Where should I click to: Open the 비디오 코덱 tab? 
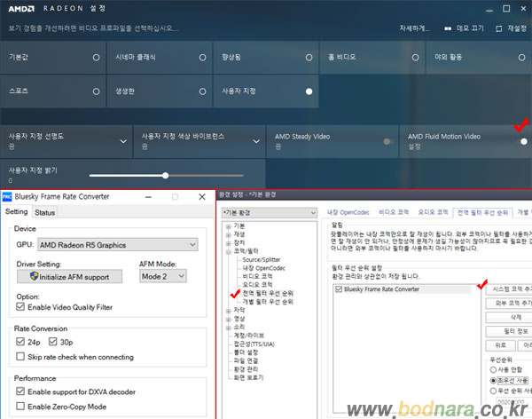(x=394, y=212)
